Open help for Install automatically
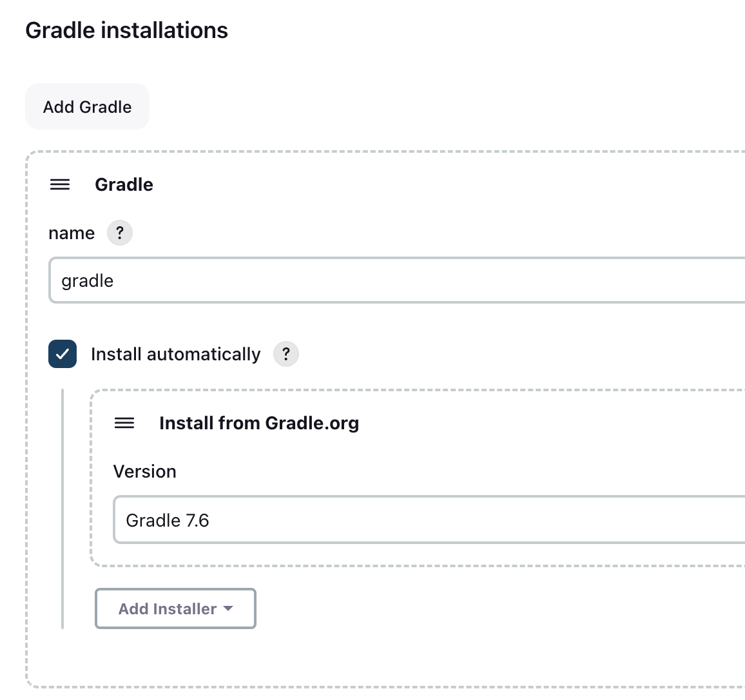 pyautogui.click(x=286, y=354)
